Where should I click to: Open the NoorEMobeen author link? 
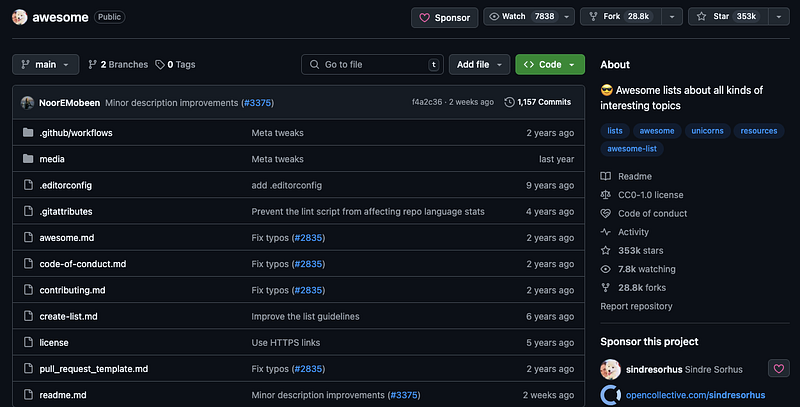[69, 103]
